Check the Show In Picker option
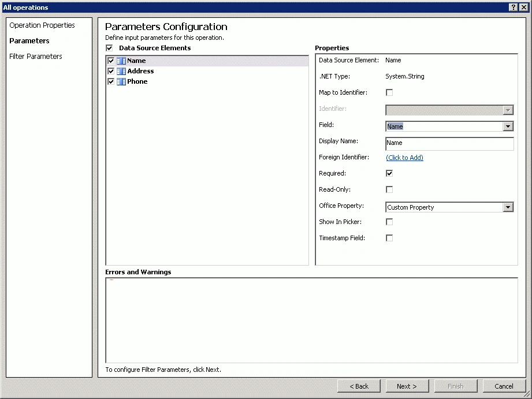 click(389, 222)
